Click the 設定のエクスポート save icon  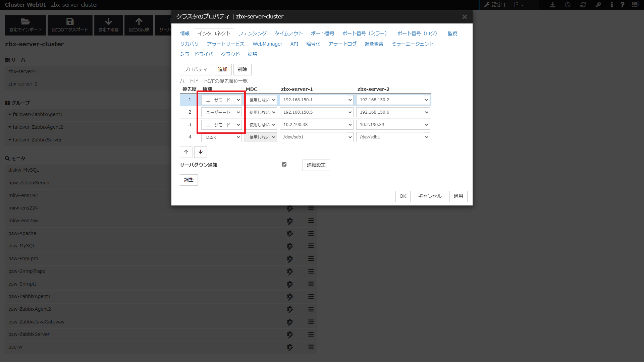point(70,21)
